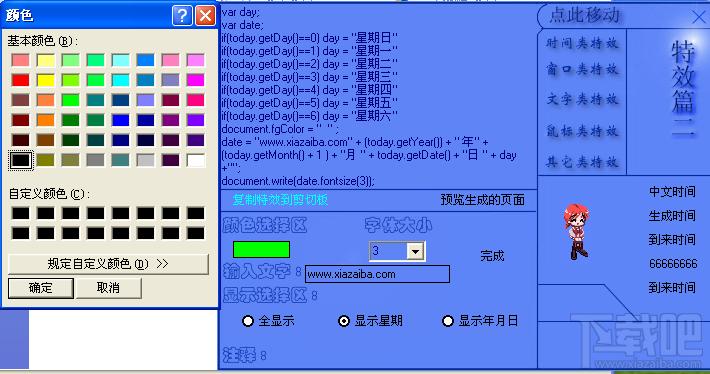Close the effects window with the X

tap(700, 18)
